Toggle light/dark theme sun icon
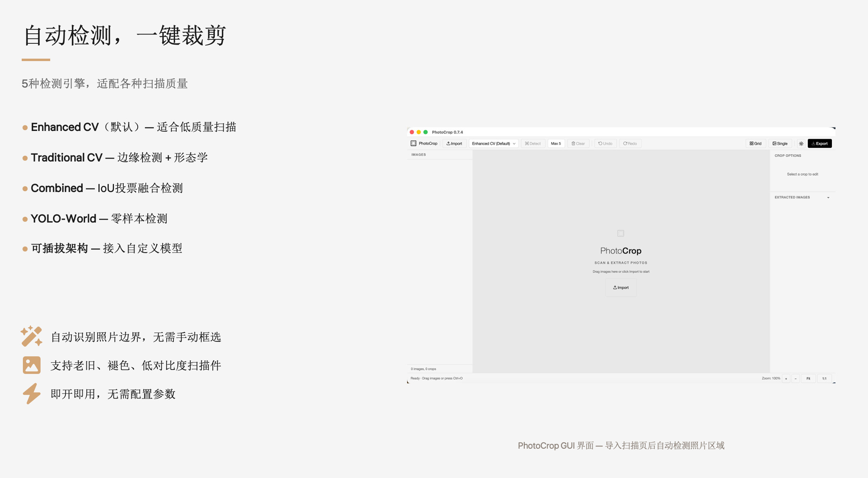This screenshot has width=868, height=478. point(801,143)
